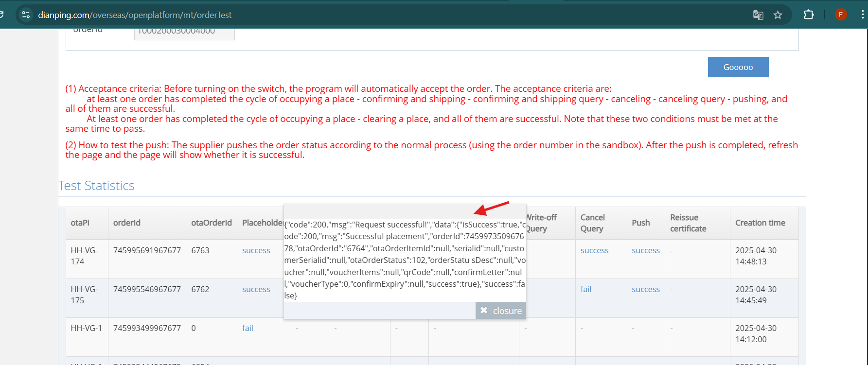868x365 pixels.
Task: Open the browser Extensions puzzle icon
Action: click(809, 15)
